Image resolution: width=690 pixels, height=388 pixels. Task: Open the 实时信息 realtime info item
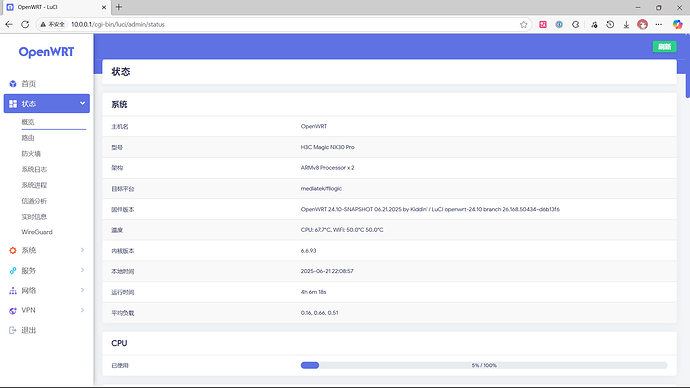point(34,217)
